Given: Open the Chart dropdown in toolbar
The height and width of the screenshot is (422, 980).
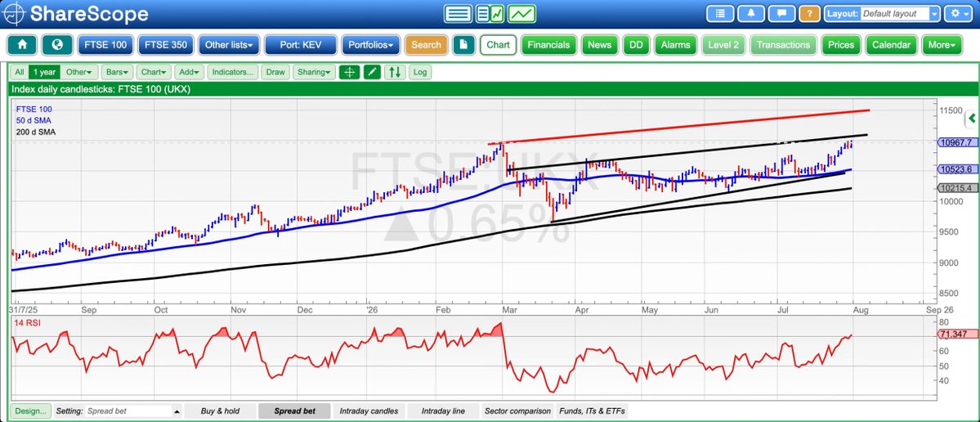Looking at the screenshot, I should (x=153, y=72).
